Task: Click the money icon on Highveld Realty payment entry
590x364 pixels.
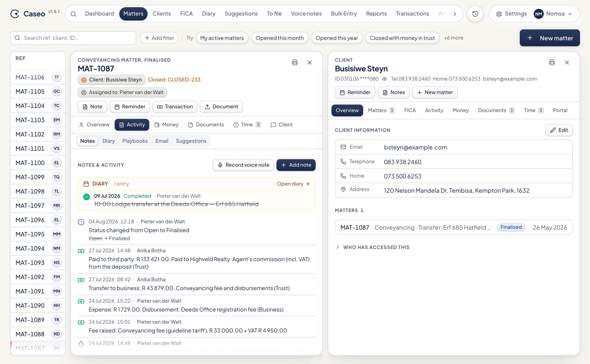Action: click(x=81, y=251)
